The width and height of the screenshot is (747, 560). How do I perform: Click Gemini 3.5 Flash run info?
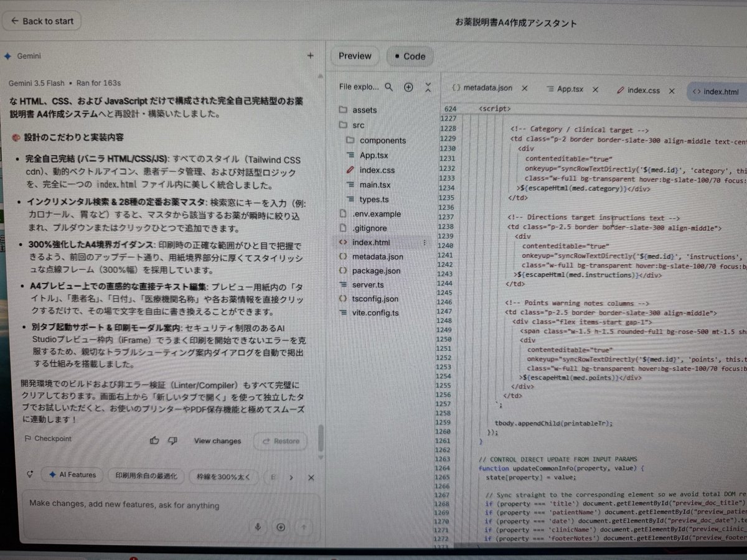(65, 83)
